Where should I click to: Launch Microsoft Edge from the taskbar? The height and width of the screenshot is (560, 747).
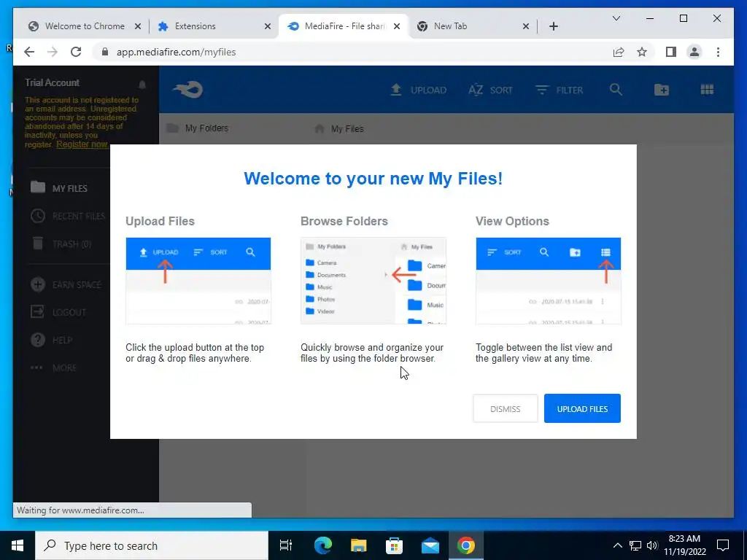323,545
